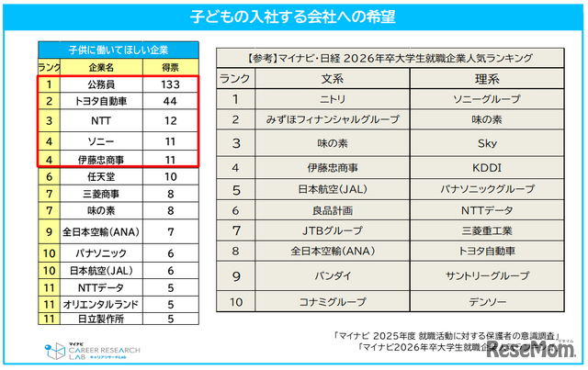
Task: Click the マイナビ 2025年度 survey source text
Action: coord(447,335)
